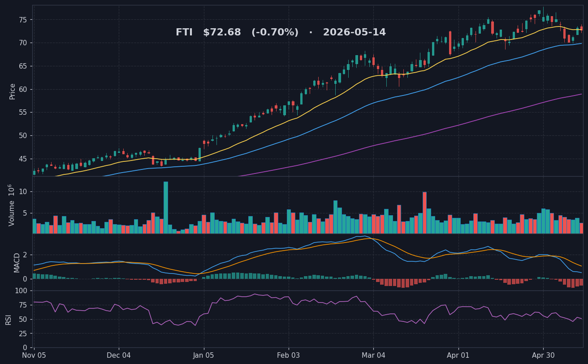The height and width of the screenshot is (364, 588).
Task: Click the 50 tick on Price axis
Action: point(24,136)
